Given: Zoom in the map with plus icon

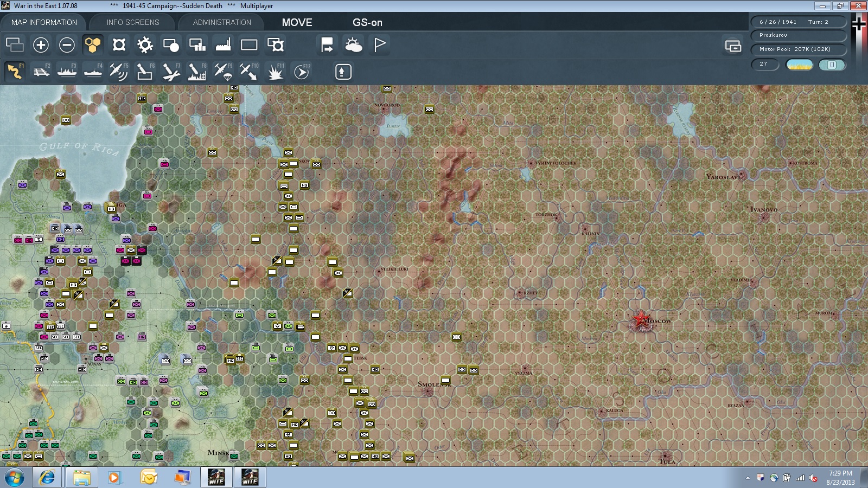Looking at the screenshot, I should pos(41,44).
